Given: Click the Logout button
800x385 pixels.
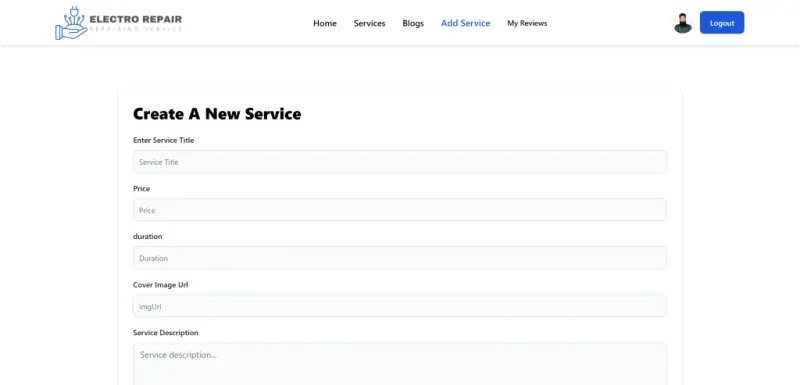Looking at the screenshot, I should point(722,22).
